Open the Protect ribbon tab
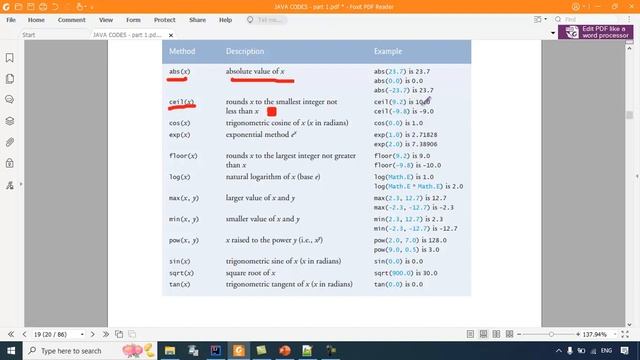 coord(164,20)
